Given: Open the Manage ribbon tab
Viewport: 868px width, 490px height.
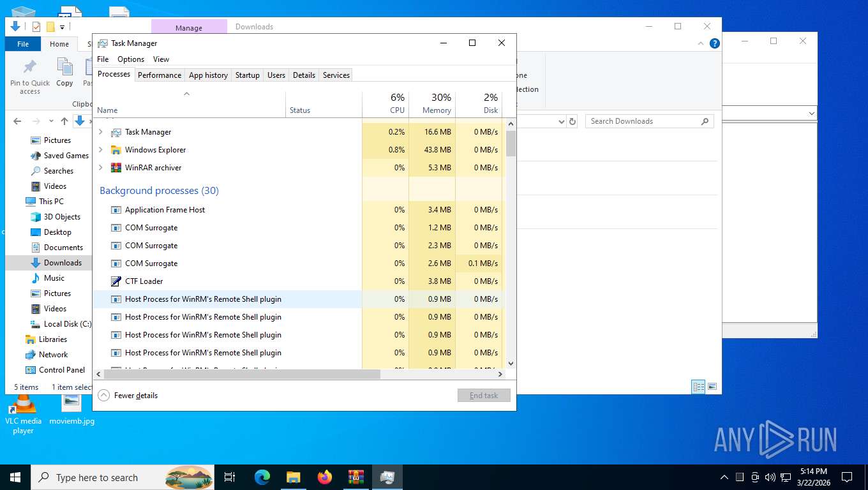Looking at the screenshot, I should tap(189, 28).
